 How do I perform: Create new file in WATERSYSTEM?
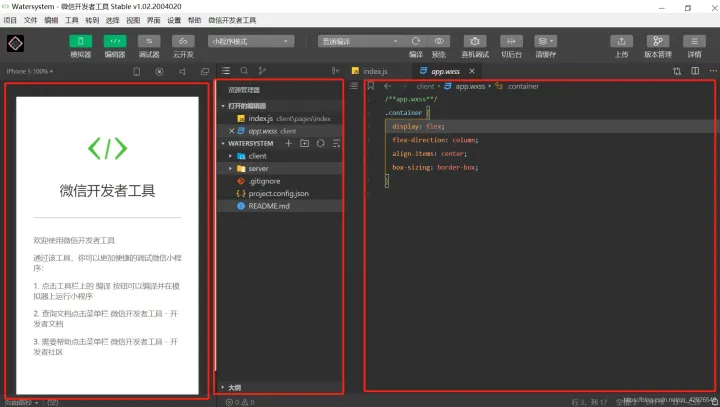tap(288, 143)
